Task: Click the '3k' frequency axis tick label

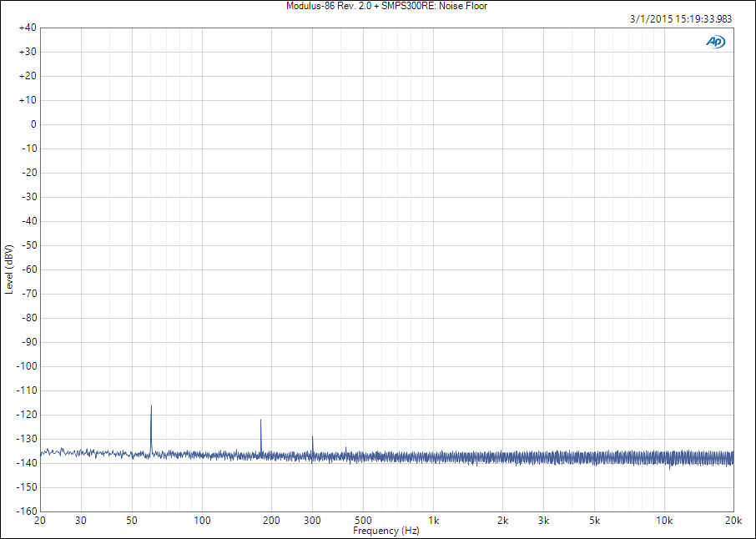Action: 544,521
